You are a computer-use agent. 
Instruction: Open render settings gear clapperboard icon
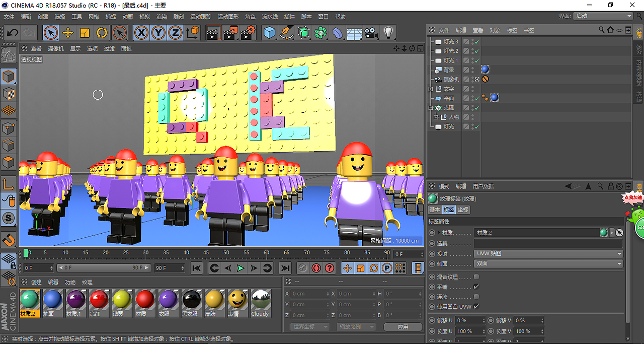pyautogui.click(x=248, y=33)
